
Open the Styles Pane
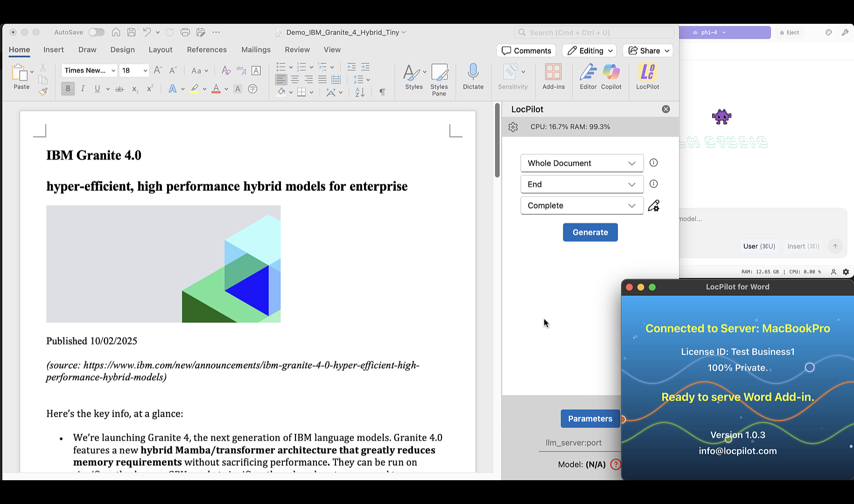(x=439, y=79)
